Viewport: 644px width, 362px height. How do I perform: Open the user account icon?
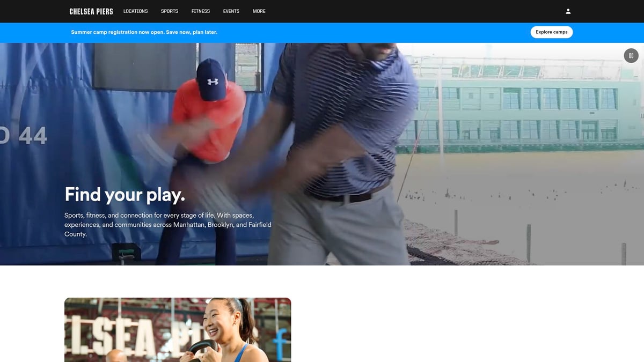tap(568, 11)
